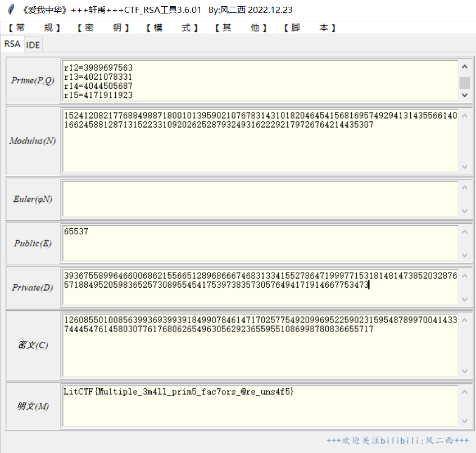Click the down arrow of Prime field scrollbar
This screenshot has height=453, width=476.
tap(464, 95)
